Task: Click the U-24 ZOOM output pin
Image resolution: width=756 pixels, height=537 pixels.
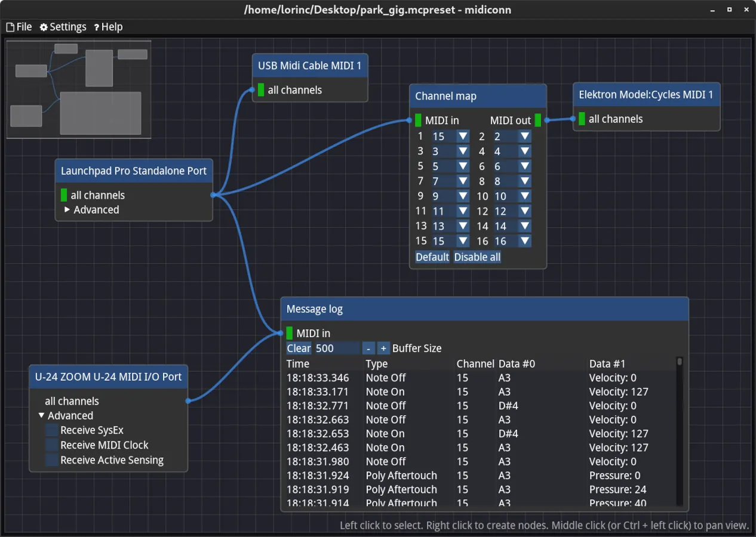Action: [188, 401]
